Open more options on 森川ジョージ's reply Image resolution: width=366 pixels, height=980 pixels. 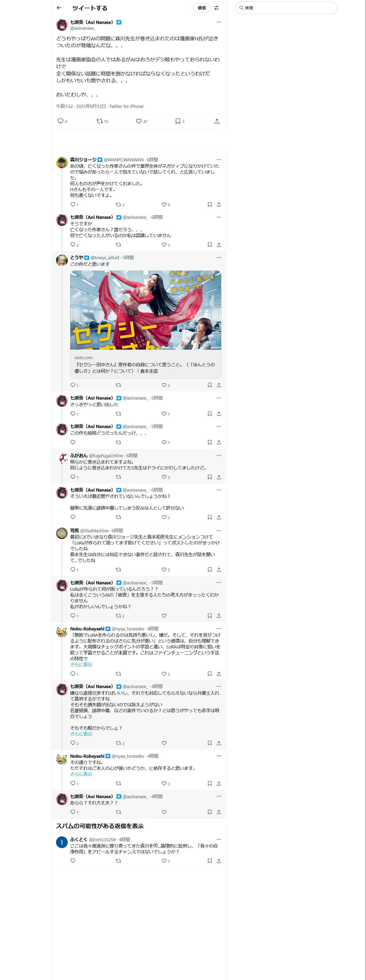(x=219, y=160)
